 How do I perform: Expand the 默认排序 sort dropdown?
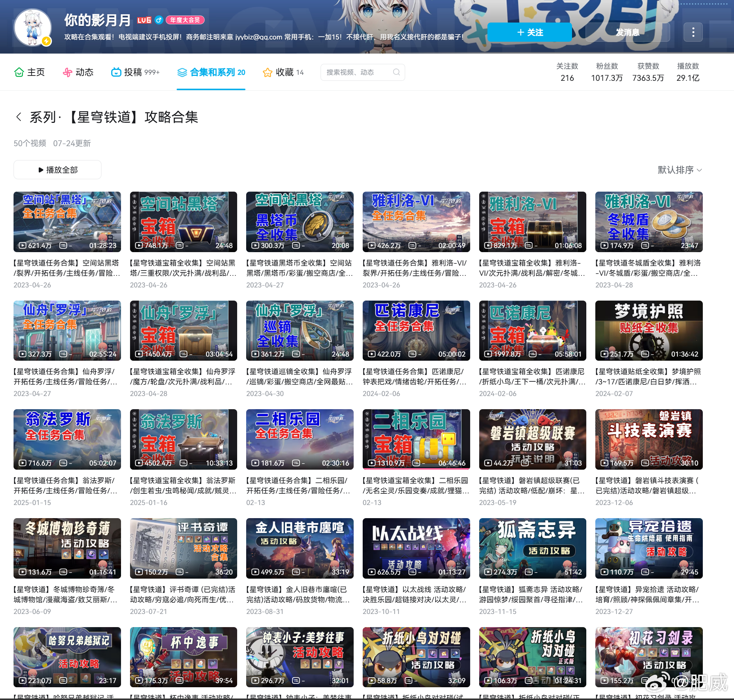680,170
